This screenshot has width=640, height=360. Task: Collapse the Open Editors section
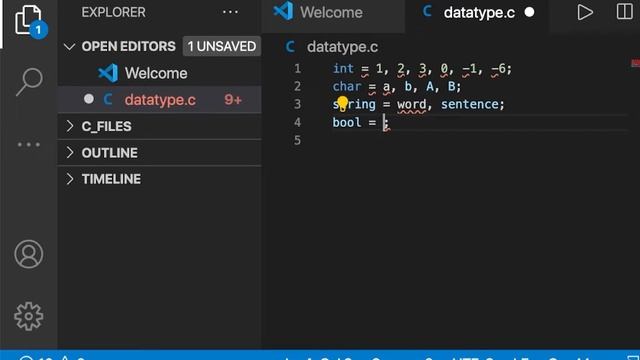pos(69,47)
